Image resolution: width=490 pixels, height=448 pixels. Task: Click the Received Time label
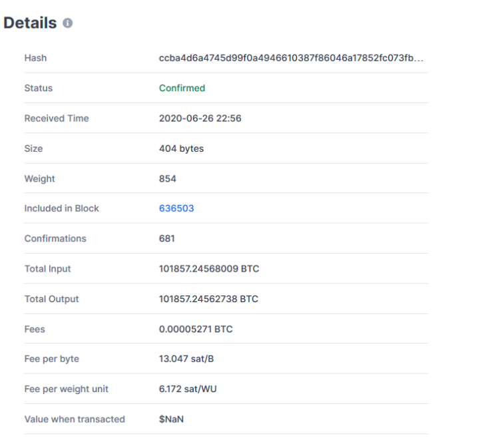pyautogui.click(x=57, y=118)
